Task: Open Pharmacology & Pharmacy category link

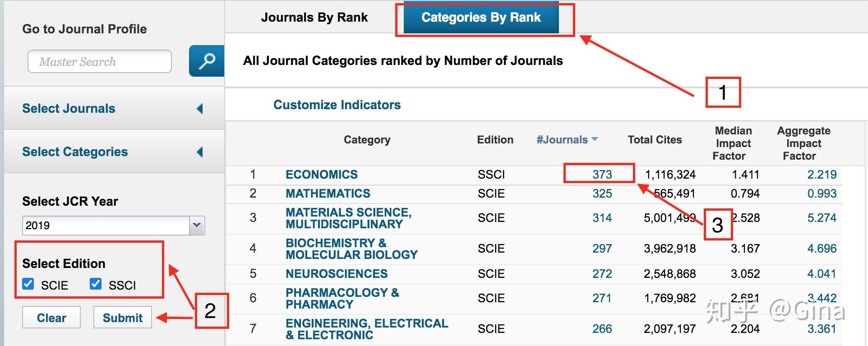Action: (342, 299)
